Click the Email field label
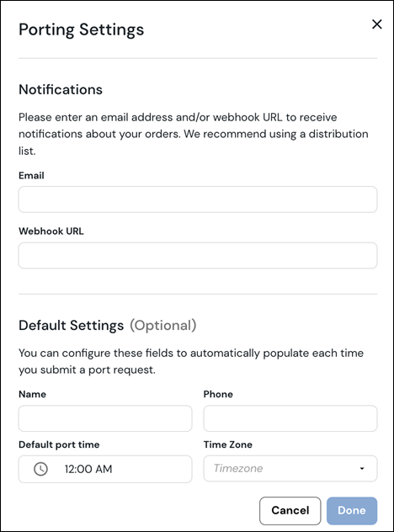The image size is (394, 532). tap(31, 175)
